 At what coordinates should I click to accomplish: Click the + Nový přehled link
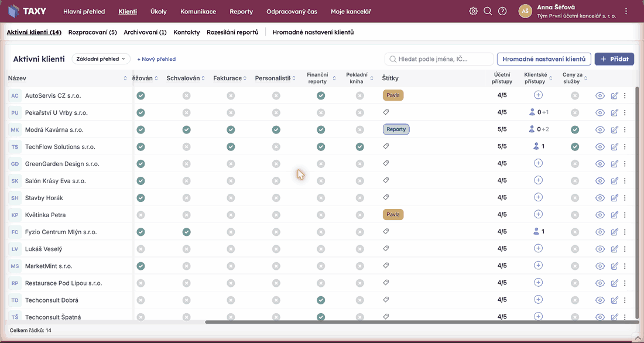coord(156,59)
